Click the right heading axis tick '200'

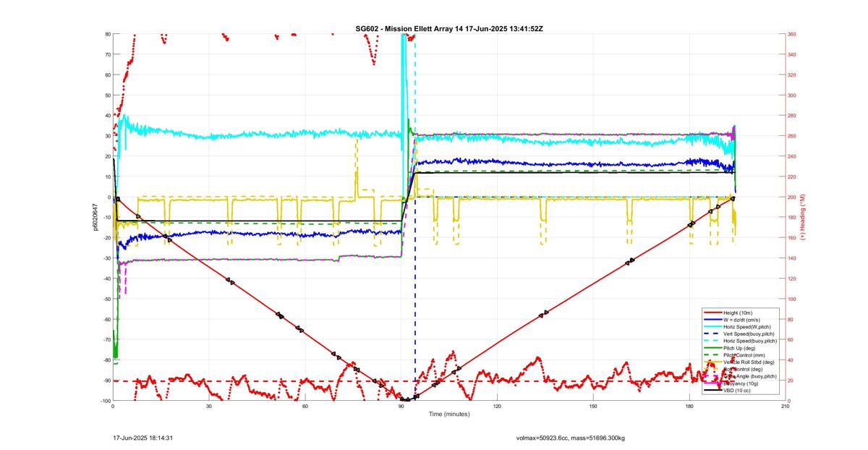click(x=792, y=197)
